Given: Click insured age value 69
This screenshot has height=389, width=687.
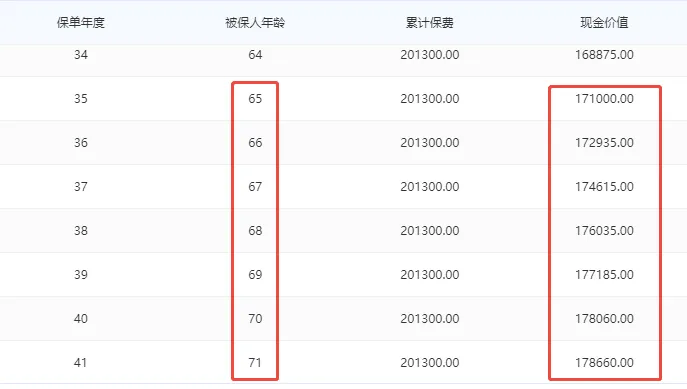Looking at the screenshot, I should (x=255, y=275).
